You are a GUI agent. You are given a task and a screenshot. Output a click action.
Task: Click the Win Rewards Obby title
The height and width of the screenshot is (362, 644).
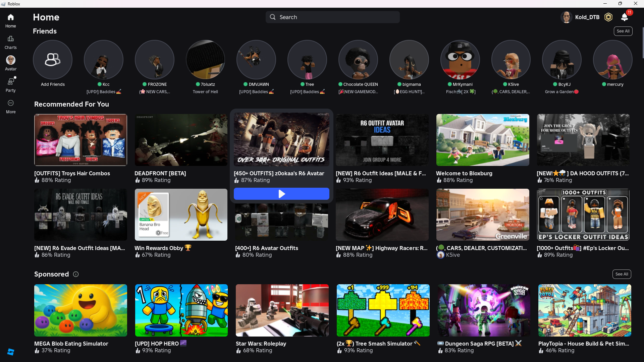point(163,248)
